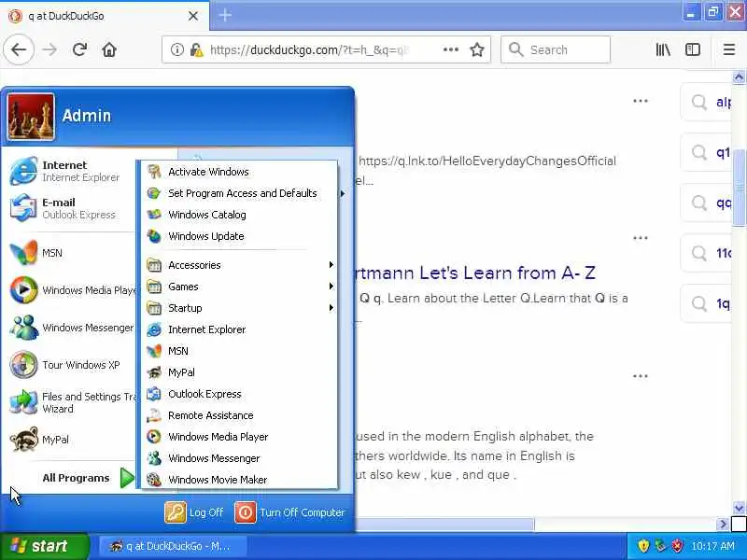Viewport: 747px width, 560px height.
Task: Close the 'q at DuckDuckGo' tab
Action: (193, 16)
